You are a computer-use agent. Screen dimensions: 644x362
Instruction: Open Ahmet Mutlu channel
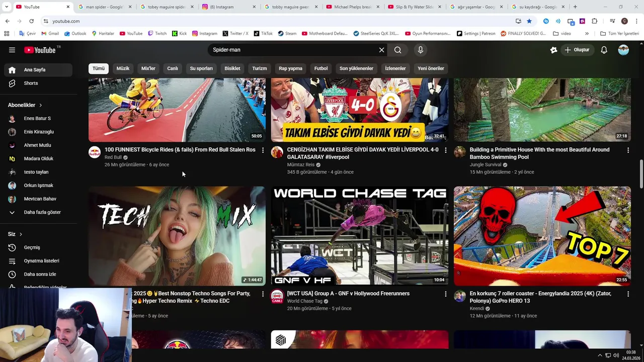(x=39, y=145)
